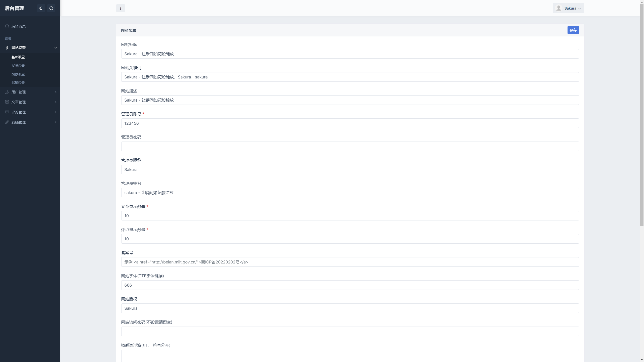This screenshot has height=362, width=644.
Task: Click the book icon beside 文章管理
Action: pyautogui.click(x=7, y=102)
